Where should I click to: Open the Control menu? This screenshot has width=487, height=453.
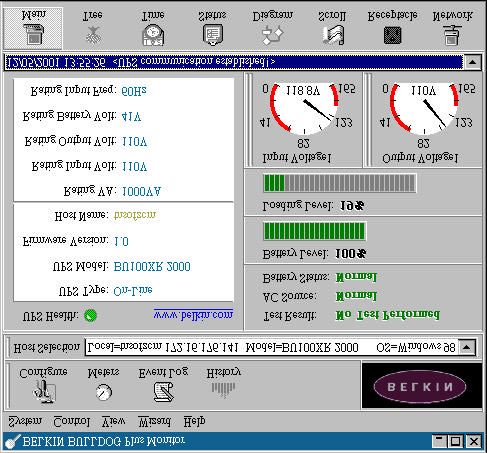tap(72, 422)
